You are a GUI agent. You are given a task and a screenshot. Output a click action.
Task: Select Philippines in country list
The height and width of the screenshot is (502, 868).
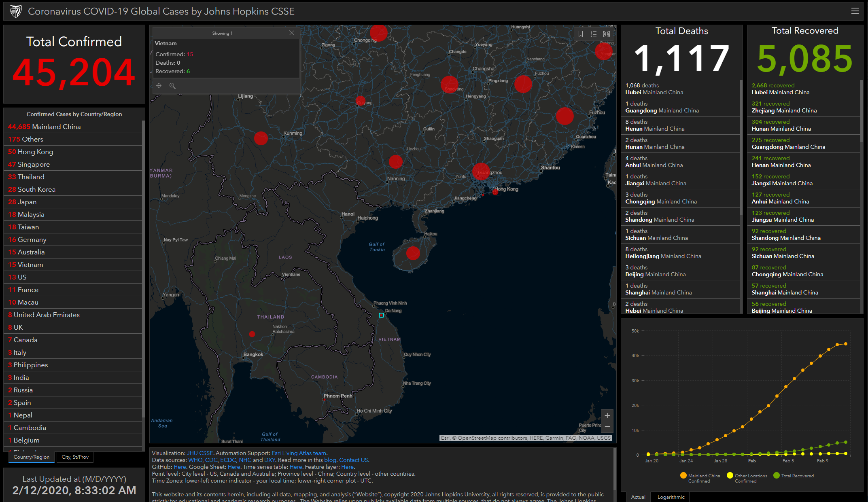pos(73,365)
